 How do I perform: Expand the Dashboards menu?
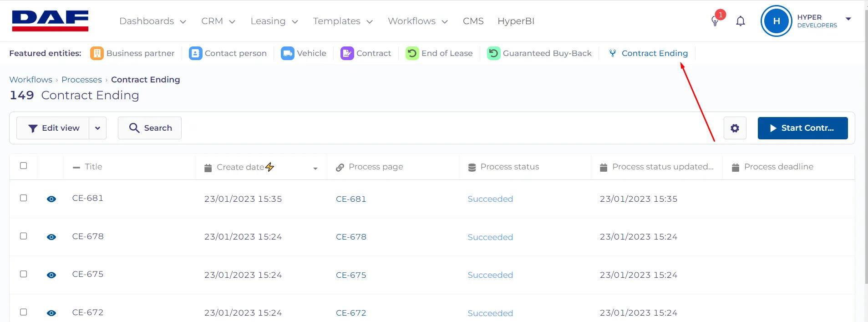click(x=152, y=21)
